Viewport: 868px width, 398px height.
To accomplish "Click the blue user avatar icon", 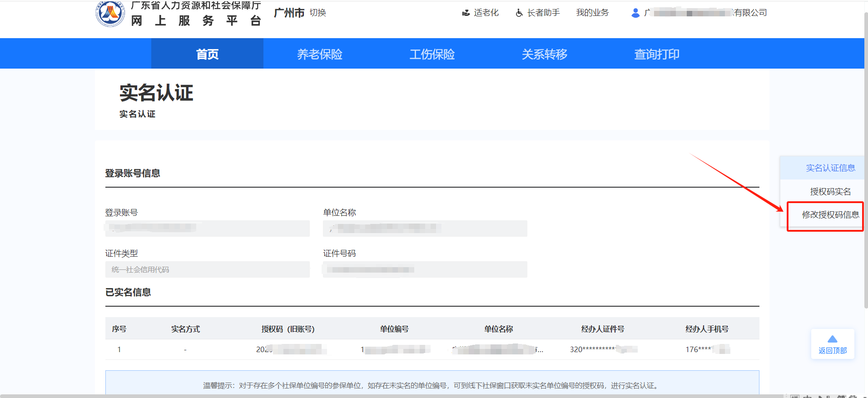I will click(x=635, y=13).
